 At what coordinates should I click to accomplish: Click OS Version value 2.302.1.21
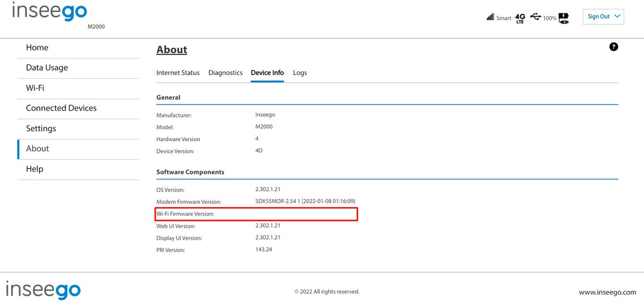coord(268,189)
